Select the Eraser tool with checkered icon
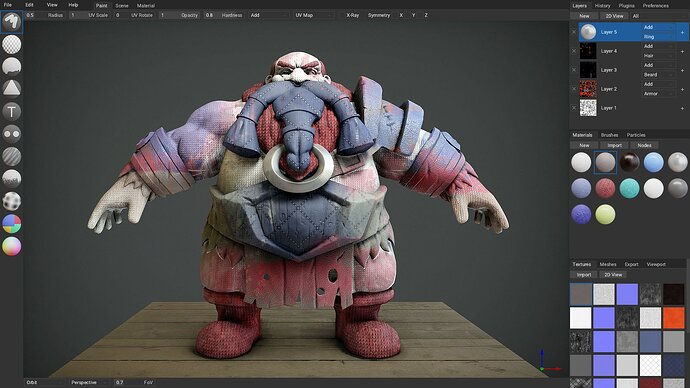 pyautogui.click(x=11, y=44)
